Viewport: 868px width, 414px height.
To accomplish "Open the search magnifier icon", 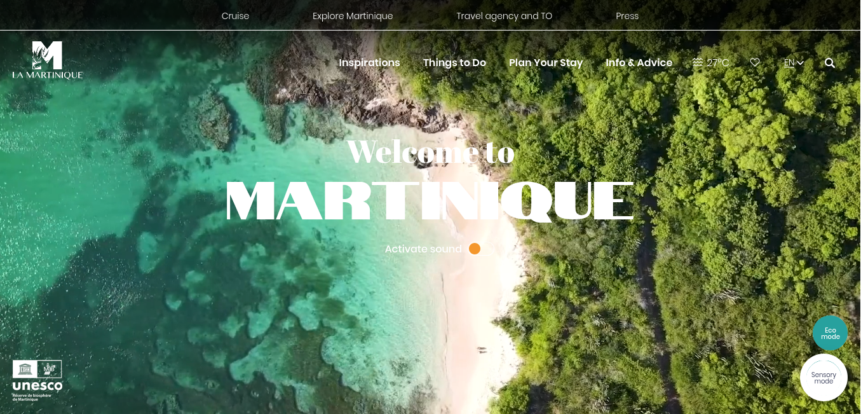I will click(x=830, y=63).
